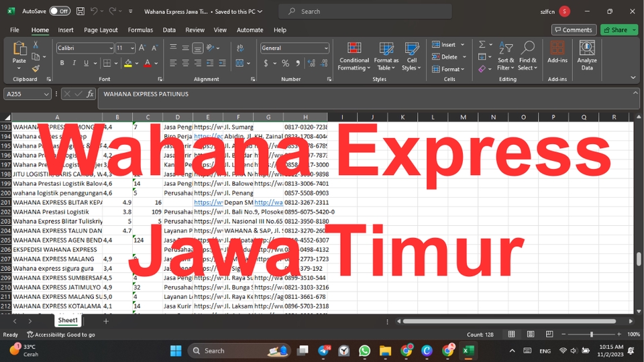This screenshot has height=362, width=644.
Task: Switch to Page Layout view in status bar
Action: point(531,335)
